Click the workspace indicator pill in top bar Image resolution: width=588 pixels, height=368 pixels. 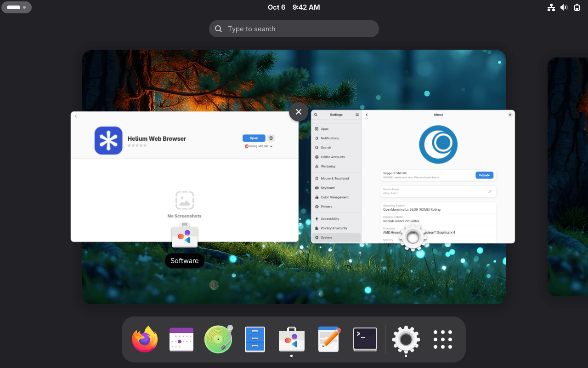(17, 7)
